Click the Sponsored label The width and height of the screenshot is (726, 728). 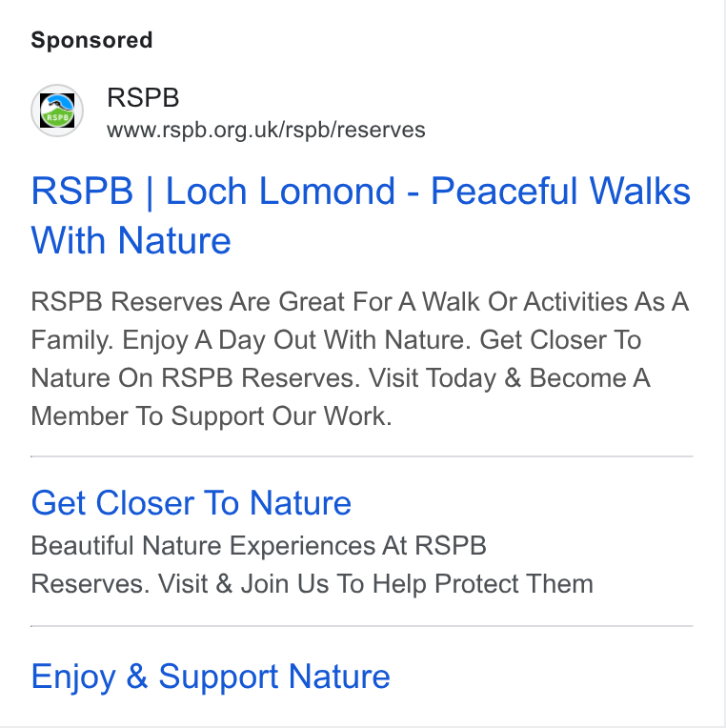pos(91,40)
